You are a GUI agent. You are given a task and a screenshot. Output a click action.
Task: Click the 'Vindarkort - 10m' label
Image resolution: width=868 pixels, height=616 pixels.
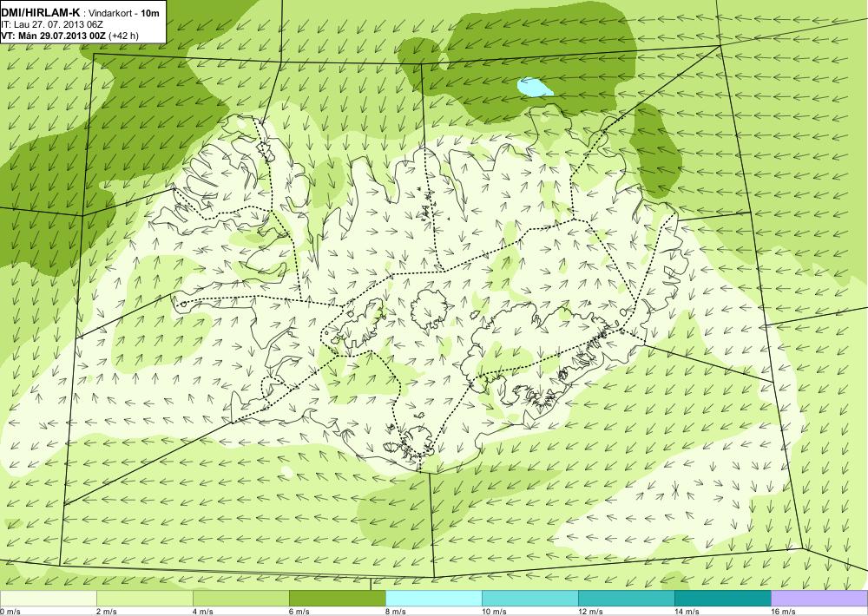click(126, 12)
